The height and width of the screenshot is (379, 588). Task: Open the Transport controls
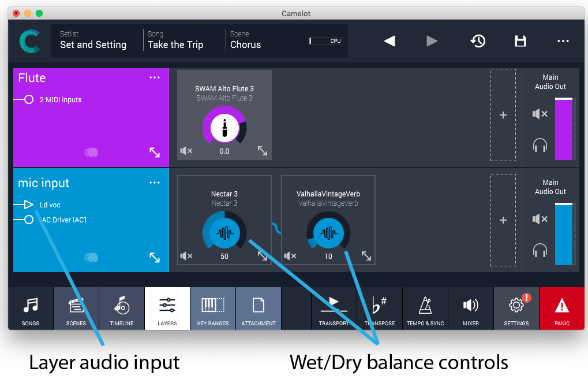coord(334,308)
